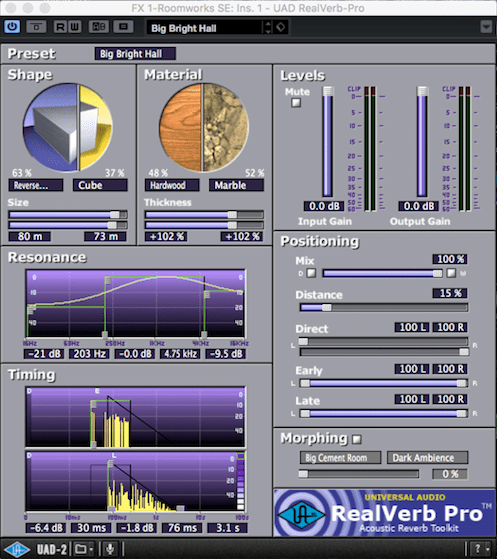Viewport: 497px width, 559px height.
Task: Click the lower Size slider
Action: pyautogui.click(x=68, y=225)
